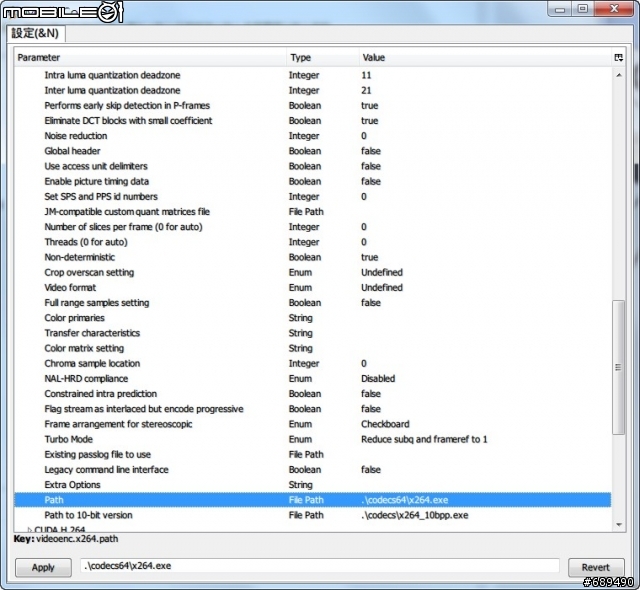Minimize the settings window
640x590 pixels.
click(x=560, y=9)
